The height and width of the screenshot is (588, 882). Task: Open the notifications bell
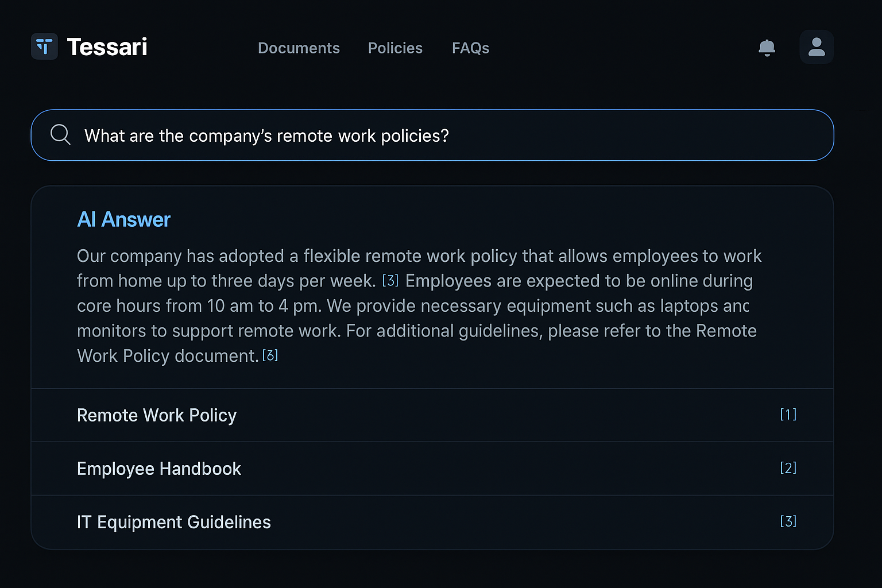(x=767, y=48)
